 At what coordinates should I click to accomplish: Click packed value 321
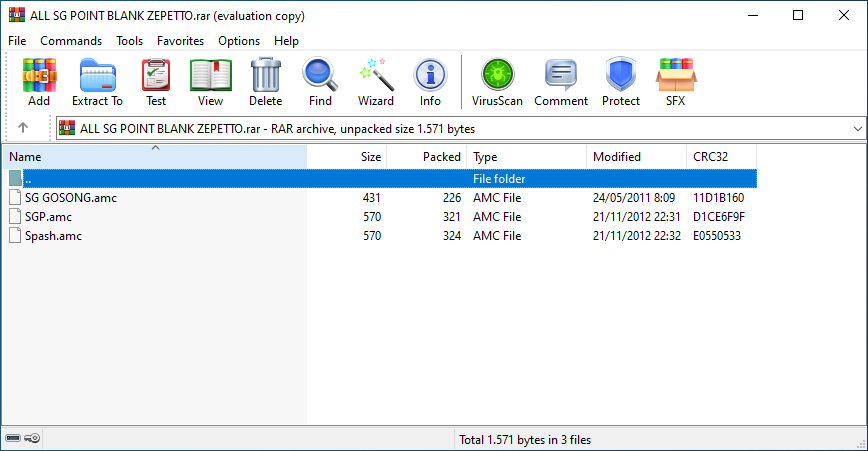click(452, 216)
